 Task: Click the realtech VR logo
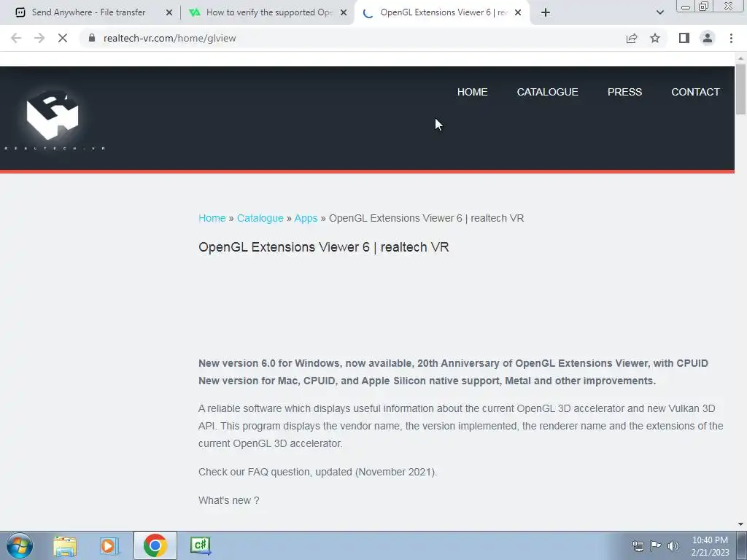(x=53, y=118)
